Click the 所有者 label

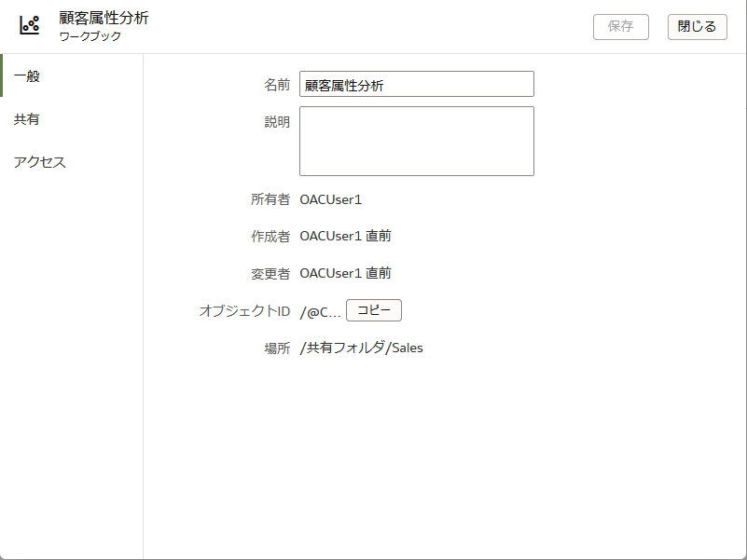[270, 199]
